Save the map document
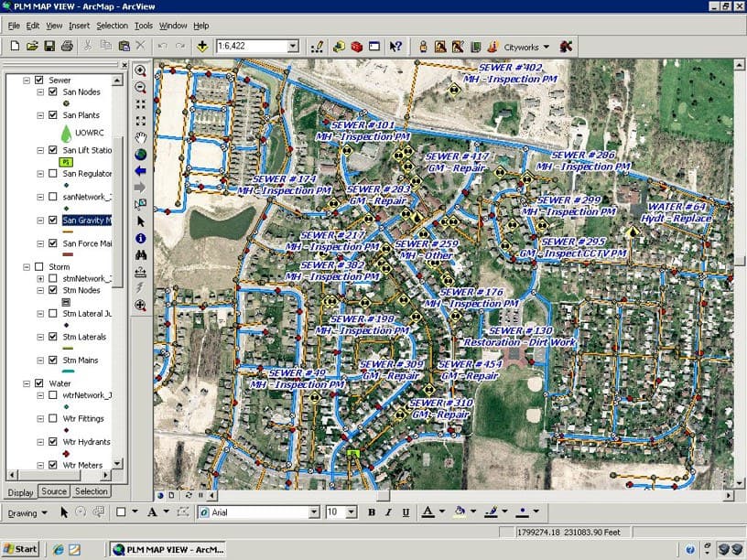 [x=49, y=46]
